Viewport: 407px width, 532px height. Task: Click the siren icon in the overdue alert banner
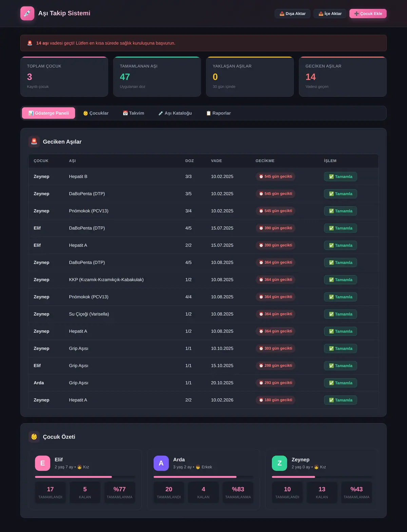click(x=30, y=43)
